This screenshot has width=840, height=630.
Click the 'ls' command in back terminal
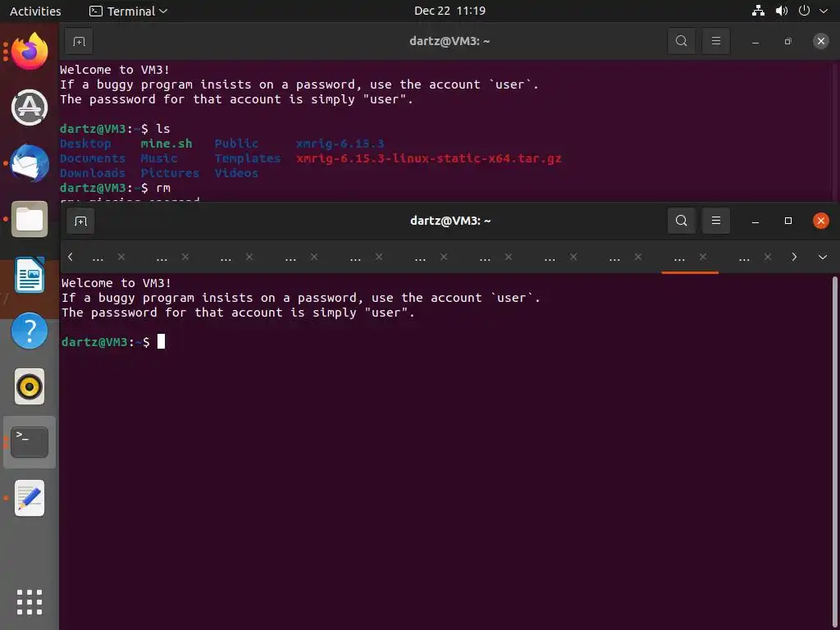[163, 129]
